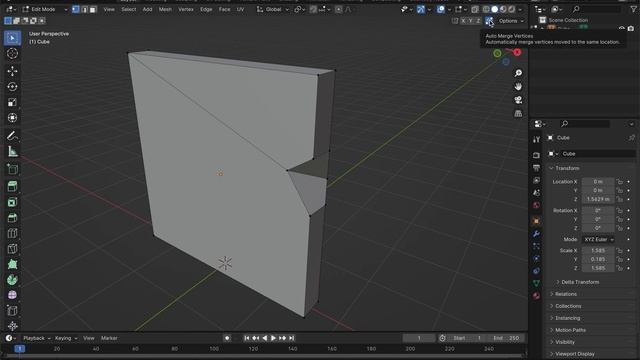Jump to the timeline end frame button
Image resolution: width=640 pixels, height=360 pixels.
[x=291, y=338]
